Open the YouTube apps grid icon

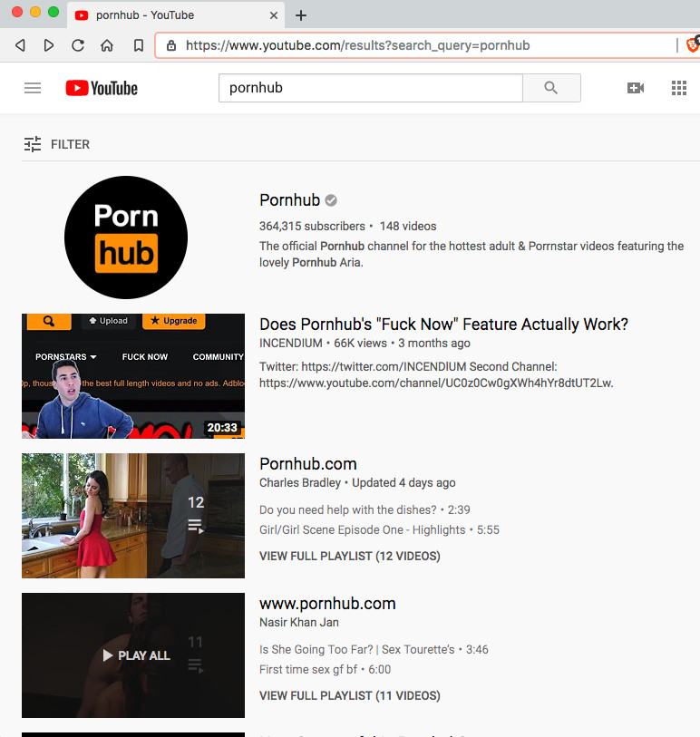[x=678, y=88]
